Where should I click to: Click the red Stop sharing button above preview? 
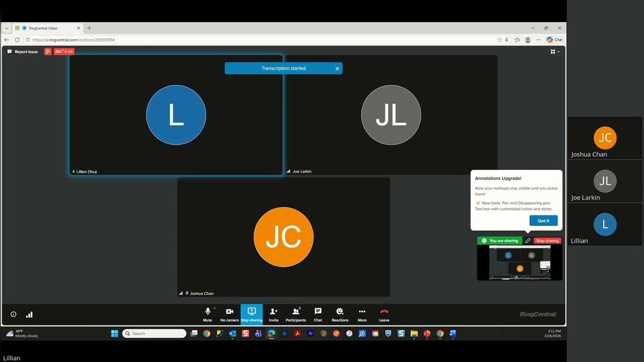(547, 241)
